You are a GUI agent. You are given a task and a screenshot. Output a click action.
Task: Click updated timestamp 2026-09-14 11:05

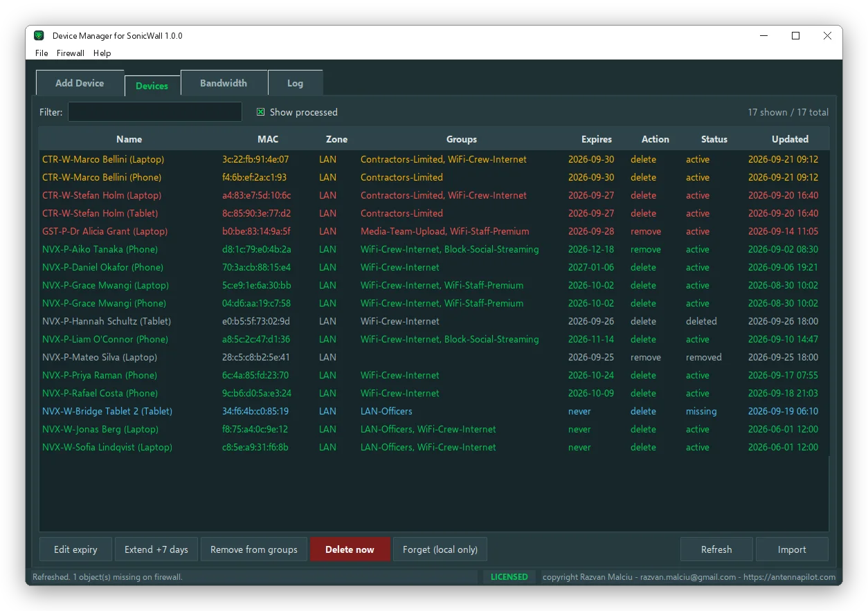click(783, 231)
